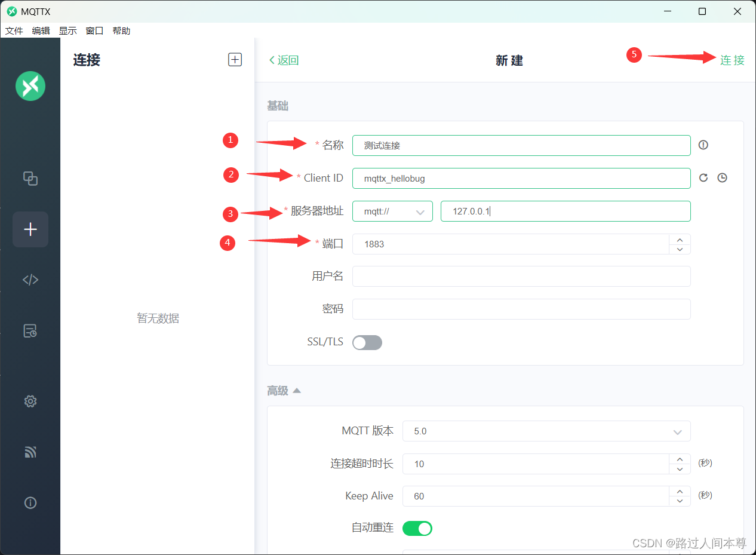
Task: Click the MQTTX title bar app icon
Action: pos(12,11)
